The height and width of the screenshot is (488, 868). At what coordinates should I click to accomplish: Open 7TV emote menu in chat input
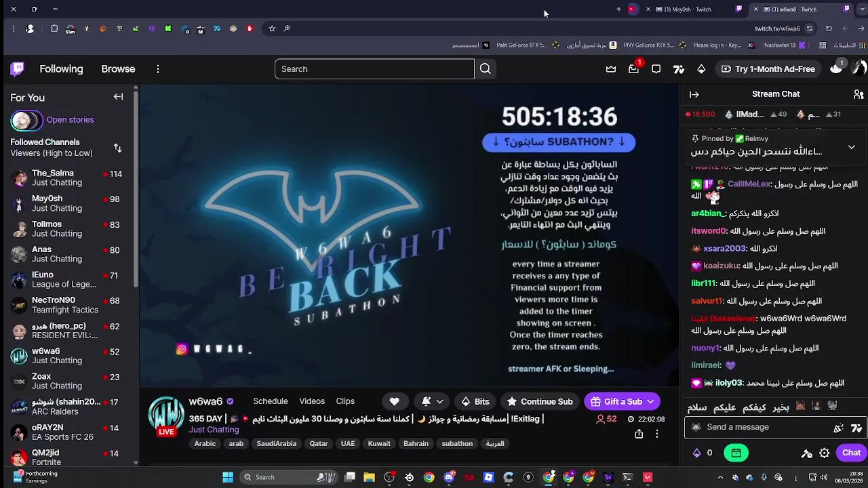click(856, 427)
